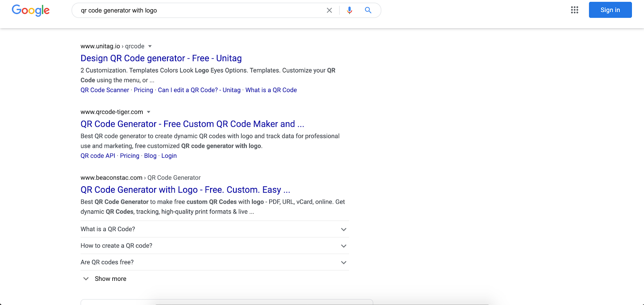Open Unitag Pricing sitelink

coord(143,90)
